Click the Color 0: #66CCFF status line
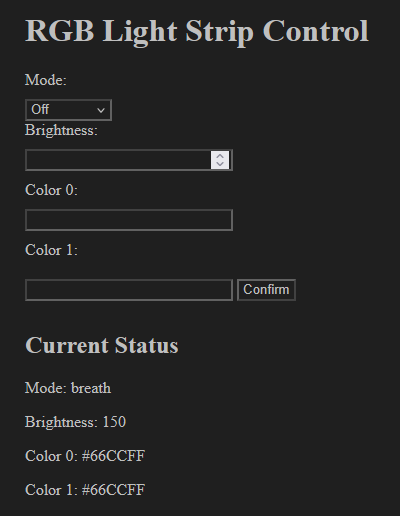Viewport: 400px width, 516px height. (85, 456)
